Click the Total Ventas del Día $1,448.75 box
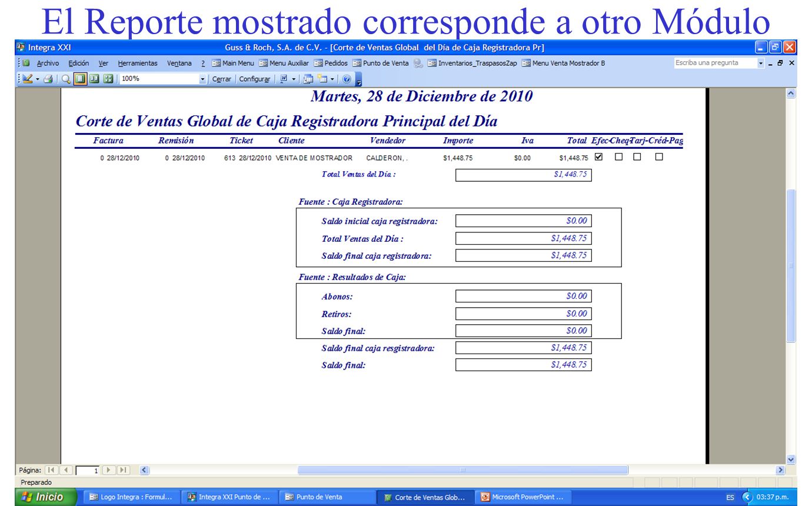812x506 pixels. coord(523,175)
